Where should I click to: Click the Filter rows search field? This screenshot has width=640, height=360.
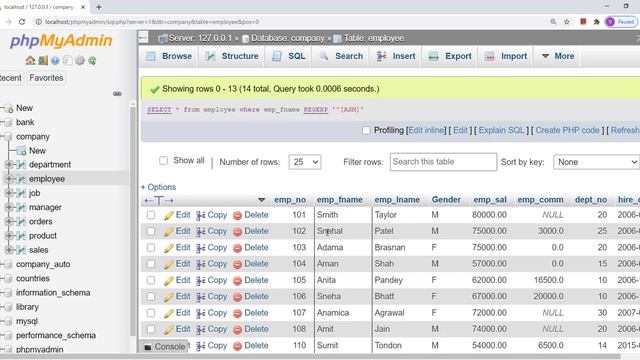coord(443,162)
